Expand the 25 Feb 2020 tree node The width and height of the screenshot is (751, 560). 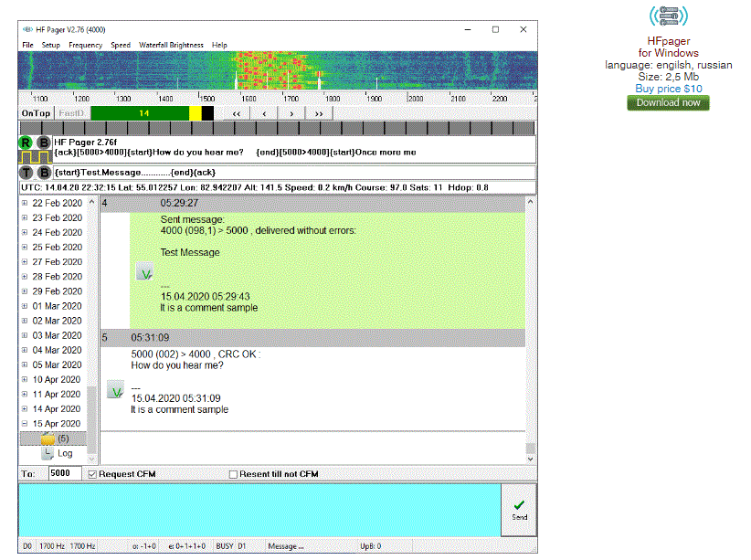[x=25, y=248]
